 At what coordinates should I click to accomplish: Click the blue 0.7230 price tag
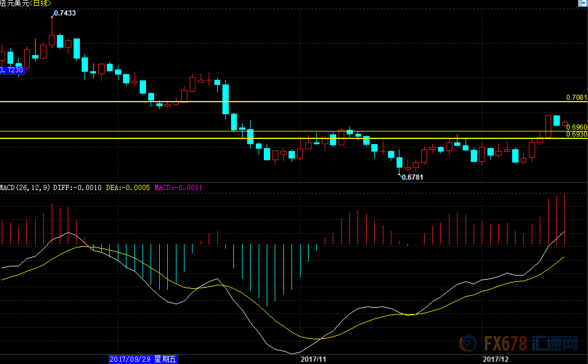(11, 69)
